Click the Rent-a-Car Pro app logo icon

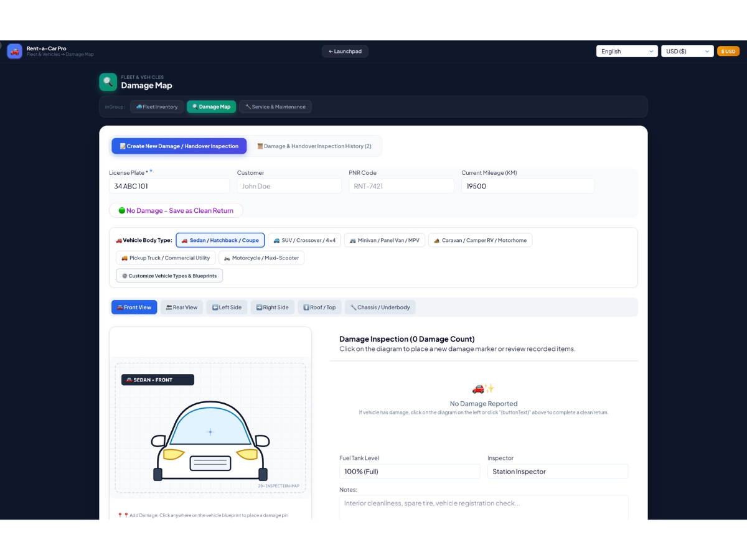[14, 51]
